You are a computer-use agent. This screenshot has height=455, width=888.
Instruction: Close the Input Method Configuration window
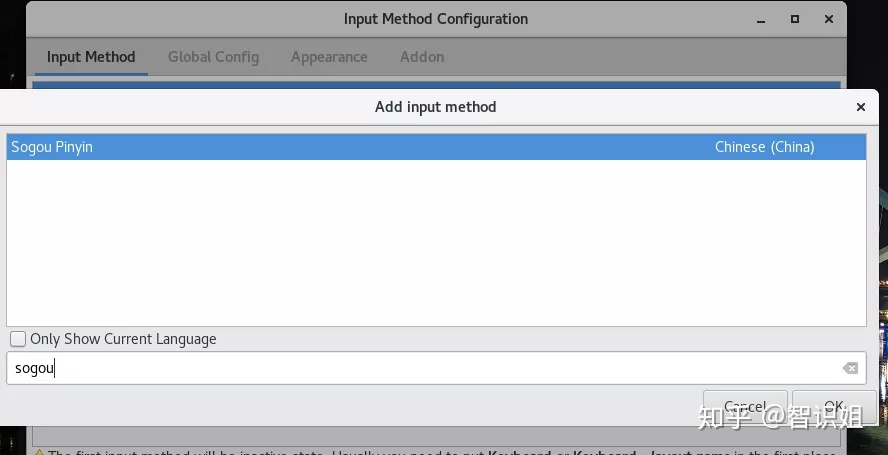(829, 19)
